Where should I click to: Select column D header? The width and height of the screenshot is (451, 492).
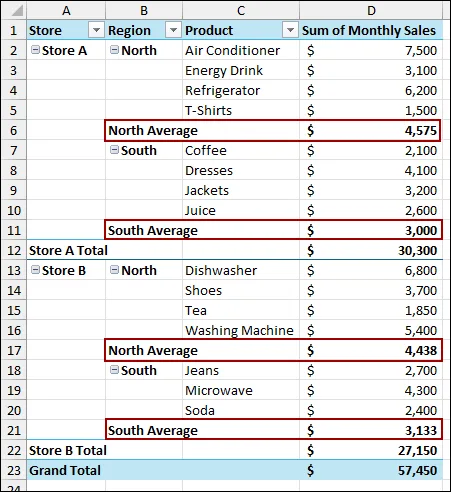pos(371,11)
